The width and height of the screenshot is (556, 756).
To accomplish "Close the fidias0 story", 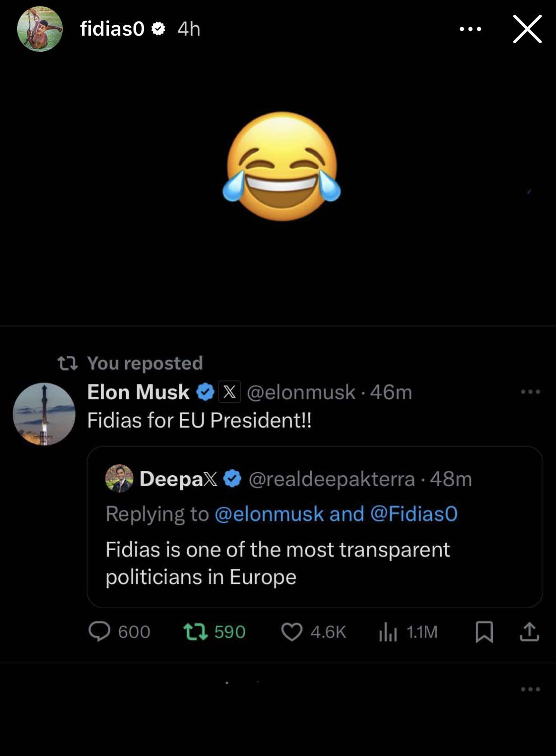I will [x=527, y=29].
